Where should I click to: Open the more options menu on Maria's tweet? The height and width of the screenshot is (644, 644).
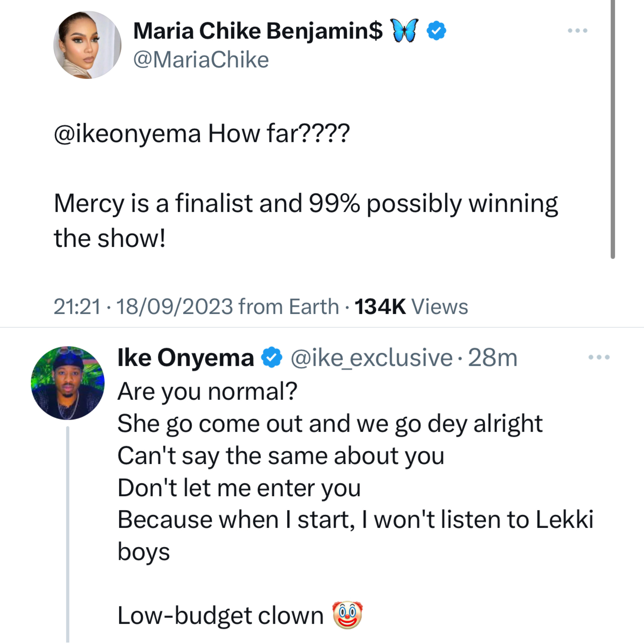[x=577, y=31]
